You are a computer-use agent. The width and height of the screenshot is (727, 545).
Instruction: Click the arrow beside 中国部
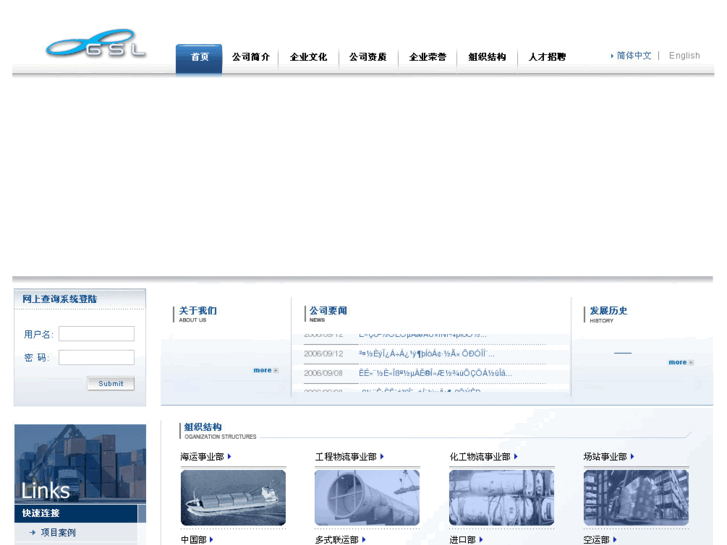211,540
